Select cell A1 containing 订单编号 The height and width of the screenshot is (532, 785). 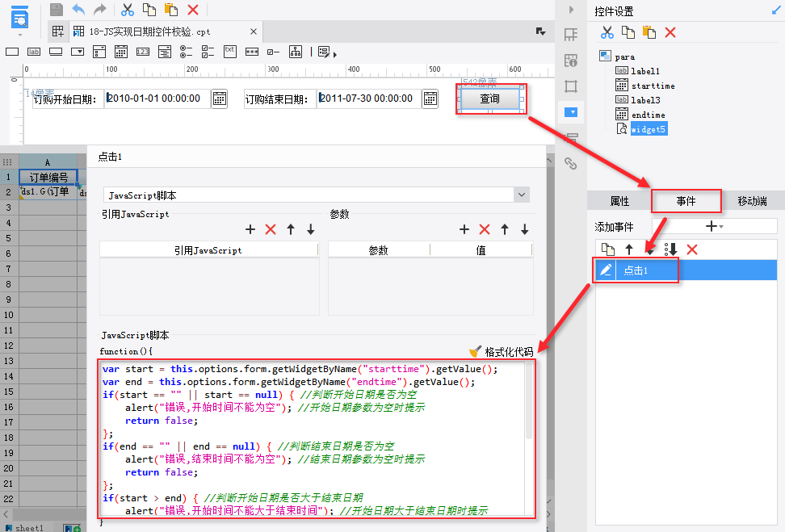pos(48,177)
